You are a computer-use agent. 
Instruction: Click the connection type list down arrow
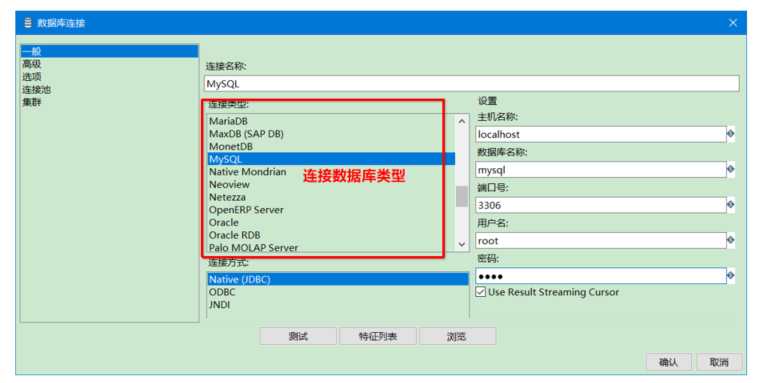(x=462, y=244)
